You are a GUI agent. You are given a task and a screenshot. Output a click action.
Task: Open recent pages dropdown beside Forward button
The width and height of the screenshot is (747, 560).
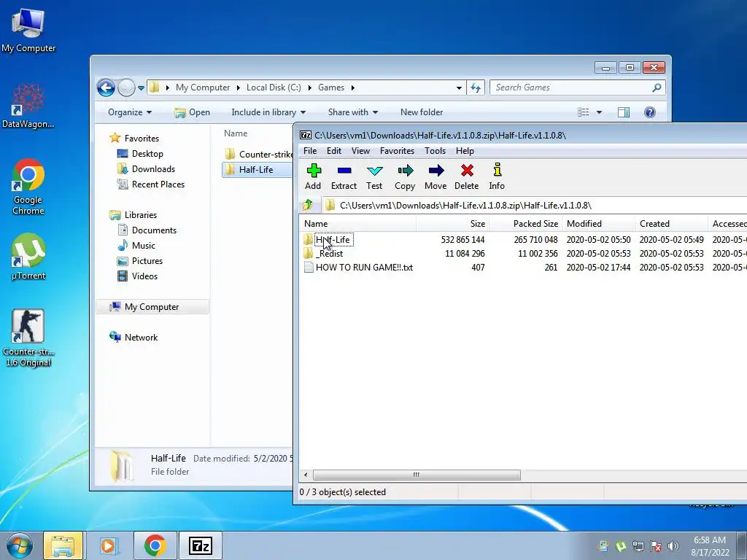click(x=141, y=88)
